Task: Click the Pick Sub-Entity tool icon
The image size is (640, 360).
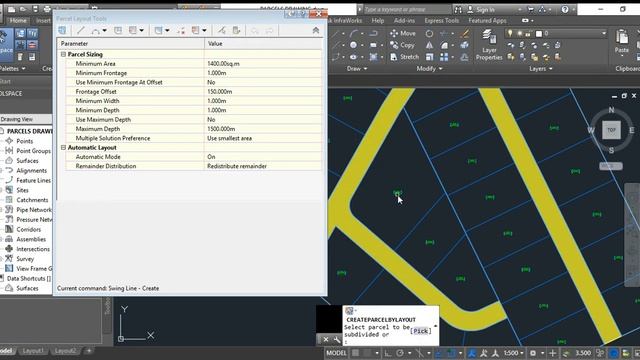Action: (221, 31)
